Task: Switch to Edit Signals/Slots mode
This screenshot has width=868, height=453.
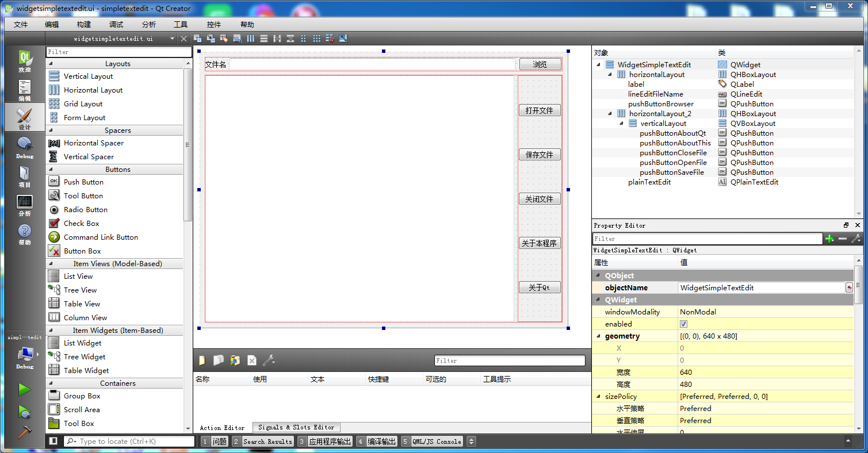Action: (x=211, y=38)
